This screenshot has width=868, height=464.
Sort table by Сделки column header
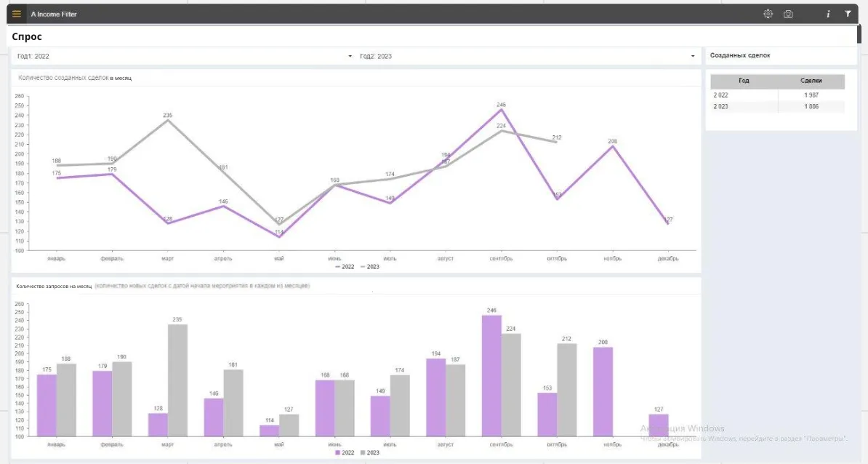pyautogui.click(x=811, y=81)
